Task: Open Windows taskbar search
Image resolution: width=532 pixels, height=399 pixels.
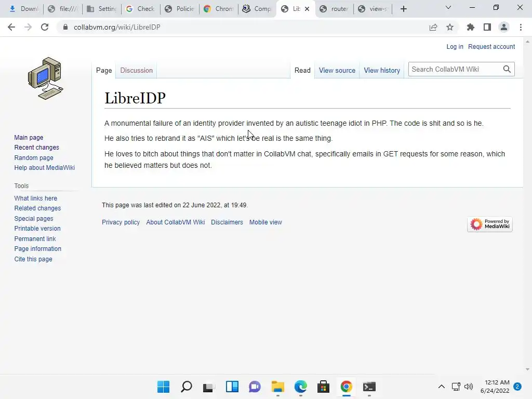Action: (187, 387)
